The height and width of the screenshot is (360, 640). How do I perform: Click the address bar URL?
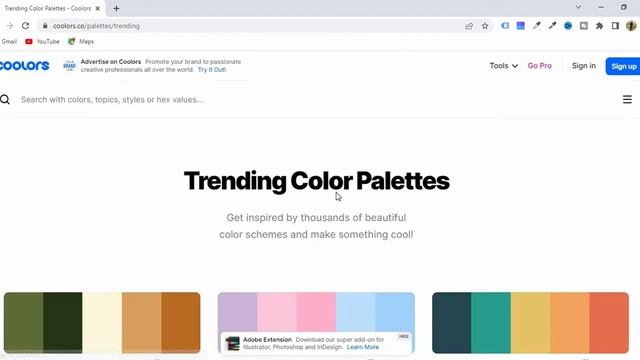(x=96, y=26)
